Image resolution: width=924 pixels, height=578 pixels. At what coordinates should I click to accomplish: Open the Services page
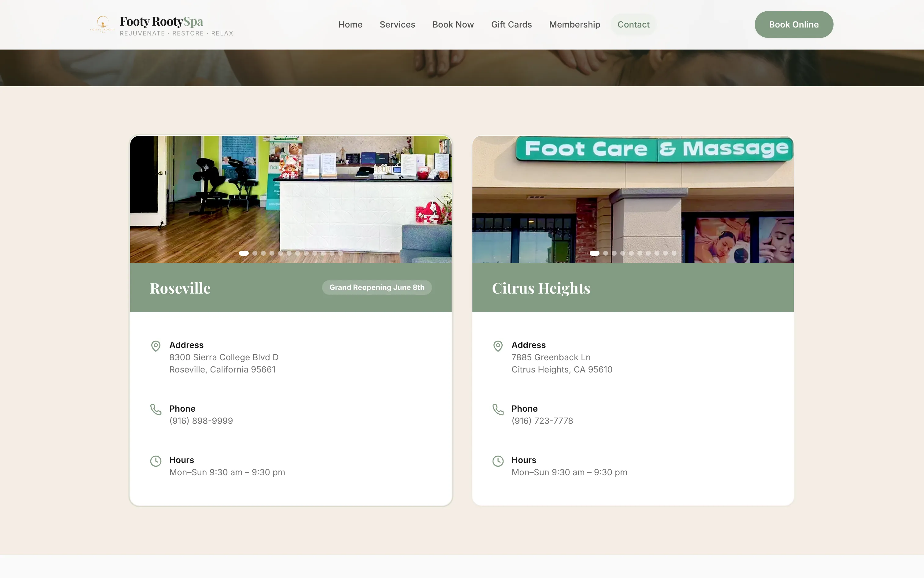pos(397,24)
